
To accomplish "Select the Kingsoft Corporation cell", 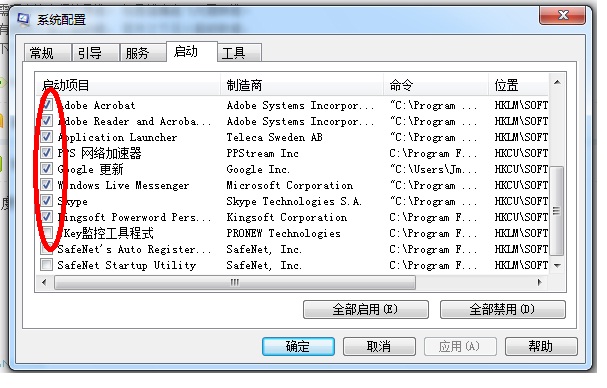I will click(287, 217).
